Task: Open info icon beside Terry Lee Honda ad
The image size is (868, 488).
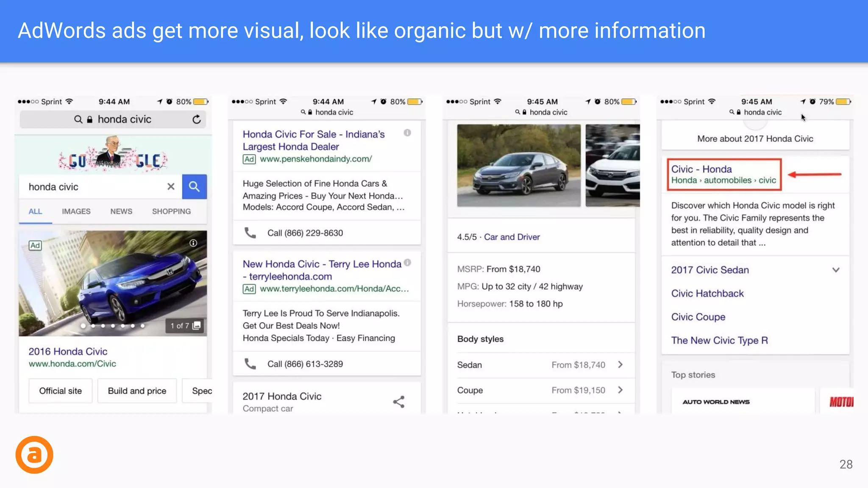Action: point(407,262)
